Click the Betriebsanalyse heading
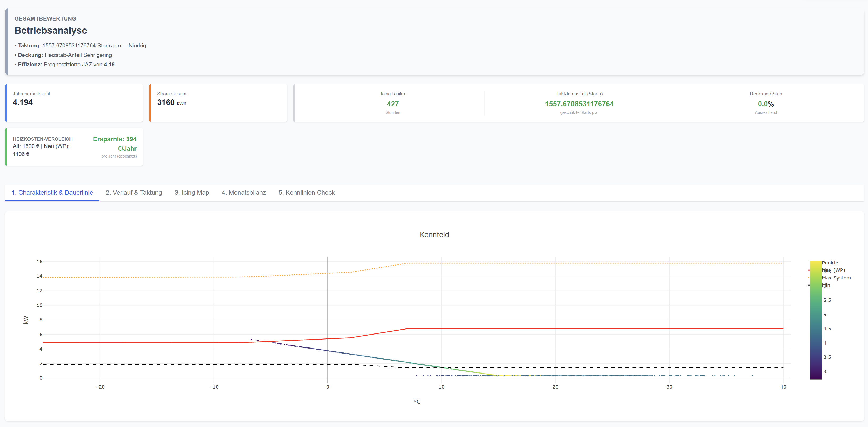868x427 pixels. (51, 30)
